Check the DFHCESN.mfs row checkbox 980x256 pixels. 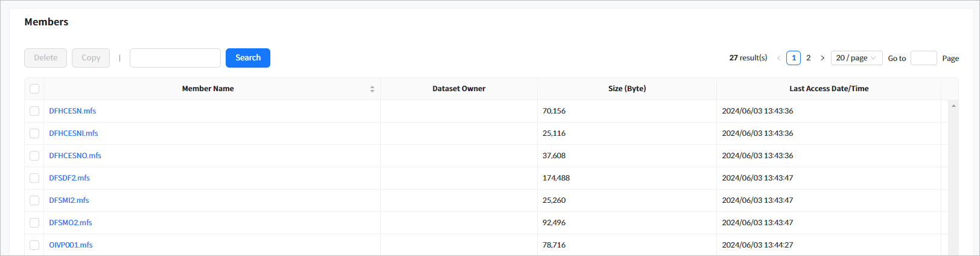[x=34, y=111]
